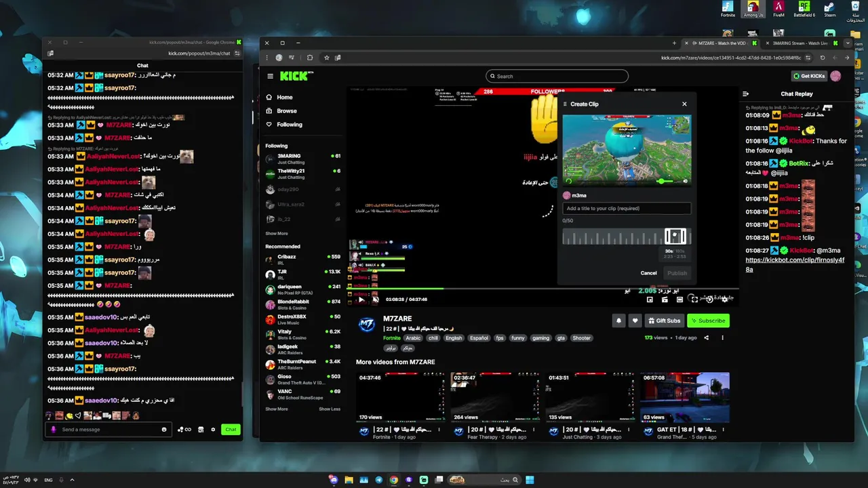Collapse Recommended with Show Less

[x=330, y=409]
